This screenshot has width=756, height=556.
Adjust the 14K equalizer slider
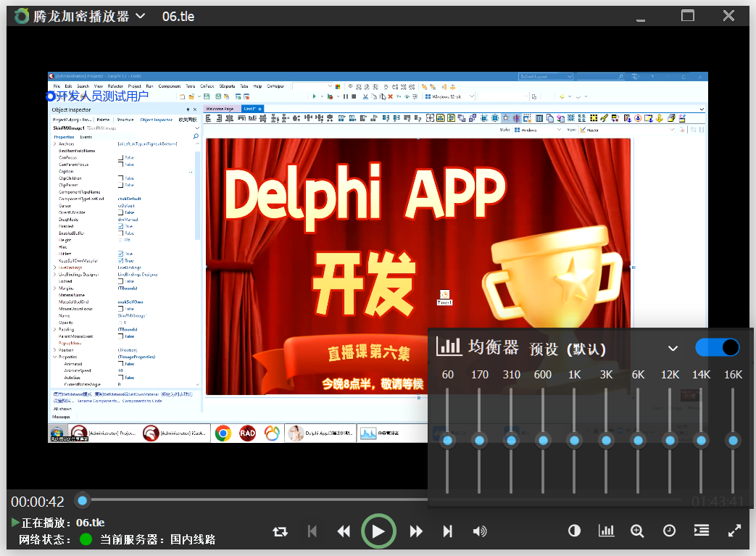(x=701, y=440)
